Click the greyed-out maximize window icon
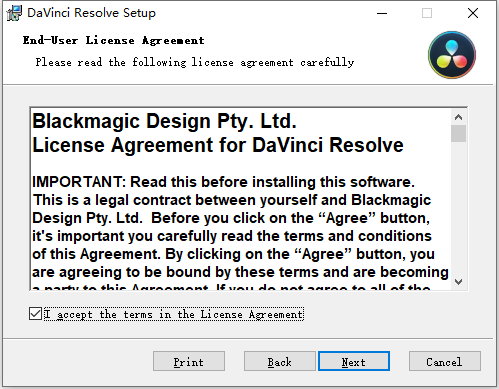The width and height of the screenshot is (499, 389). [x=427, y=13]
